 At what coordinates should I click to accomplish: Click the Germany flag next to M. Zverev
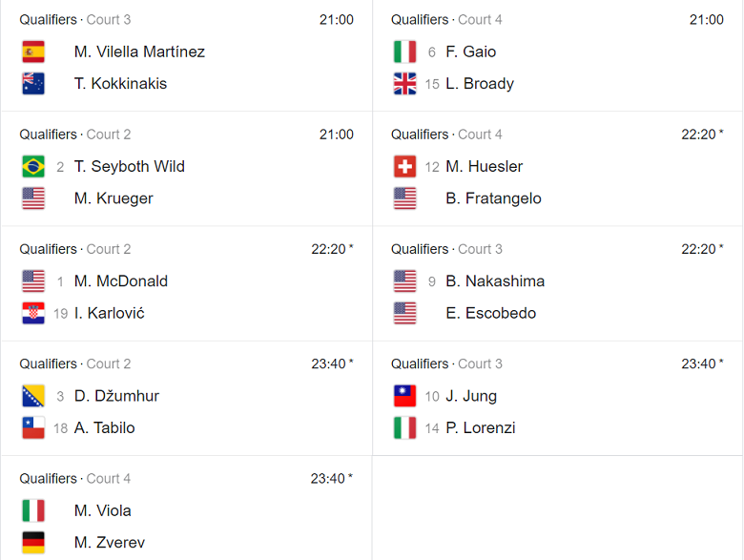pos(33,543)
